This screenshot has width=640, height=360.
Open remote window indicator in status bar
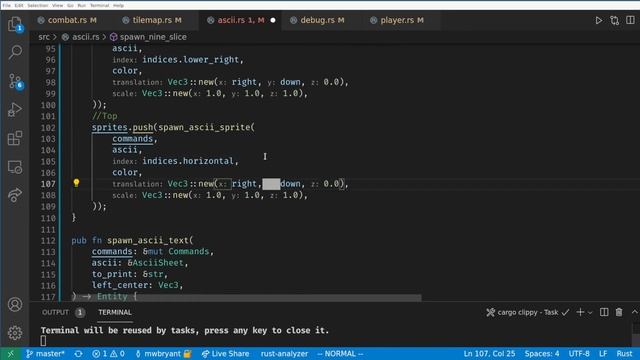[x=10, y=354]
